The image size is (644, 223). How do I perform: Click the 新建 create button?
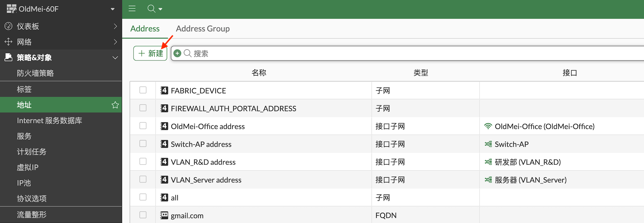pyautogui.click(x=150, y=53)
